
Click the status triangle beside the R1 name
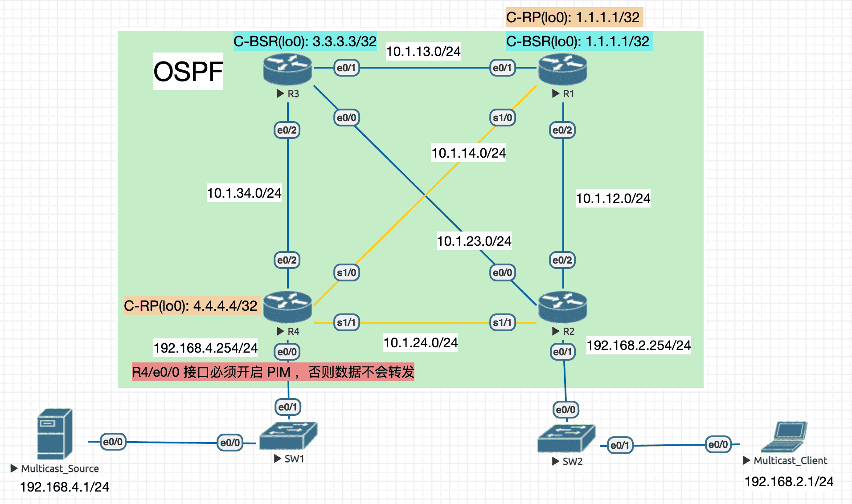556,93
